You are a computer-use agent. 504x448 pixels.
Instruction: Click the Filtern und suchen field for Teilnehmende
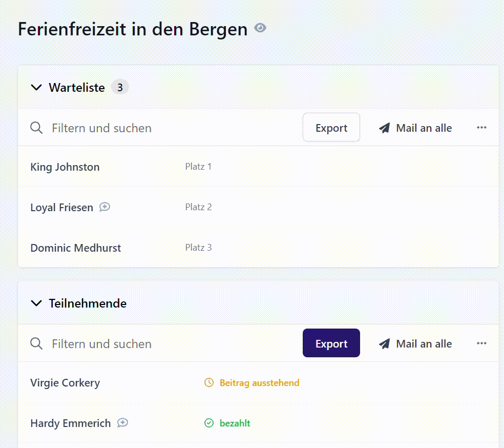click(x=101, y=343)
